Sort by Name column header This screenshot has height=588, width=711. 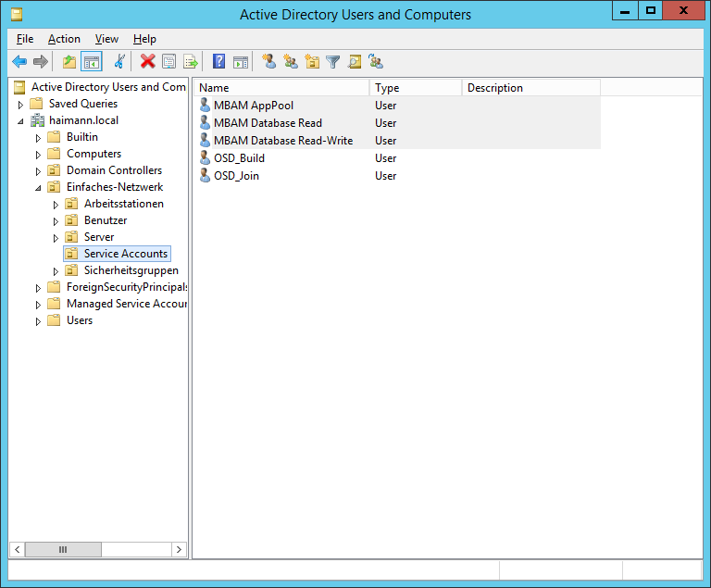tap(281, 88)
